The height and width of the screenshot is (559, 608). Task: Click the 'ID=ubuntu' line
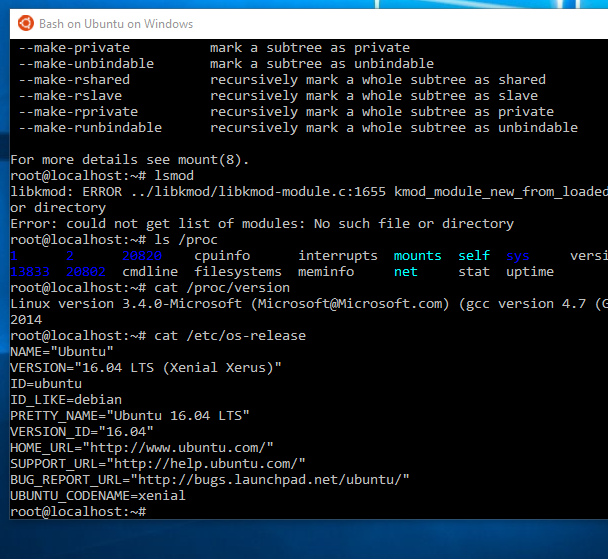pyautogui.click(x=46, y=384)
